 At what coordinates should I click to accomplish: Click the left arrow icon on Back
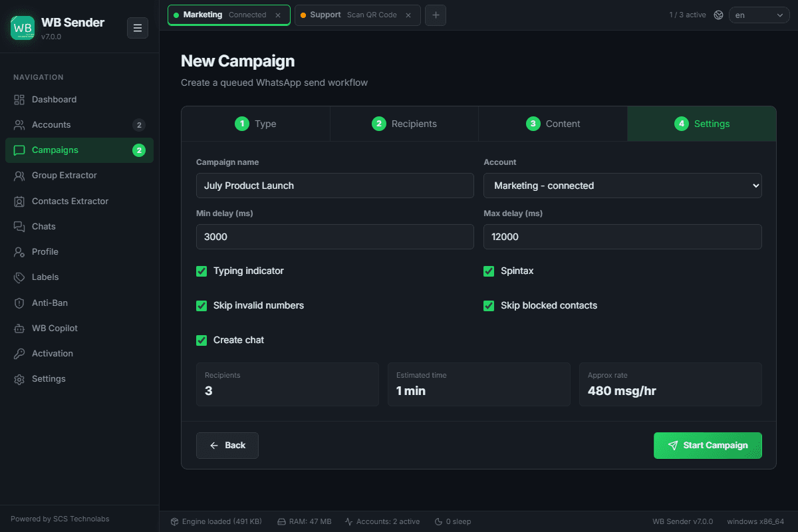point(214,446)
